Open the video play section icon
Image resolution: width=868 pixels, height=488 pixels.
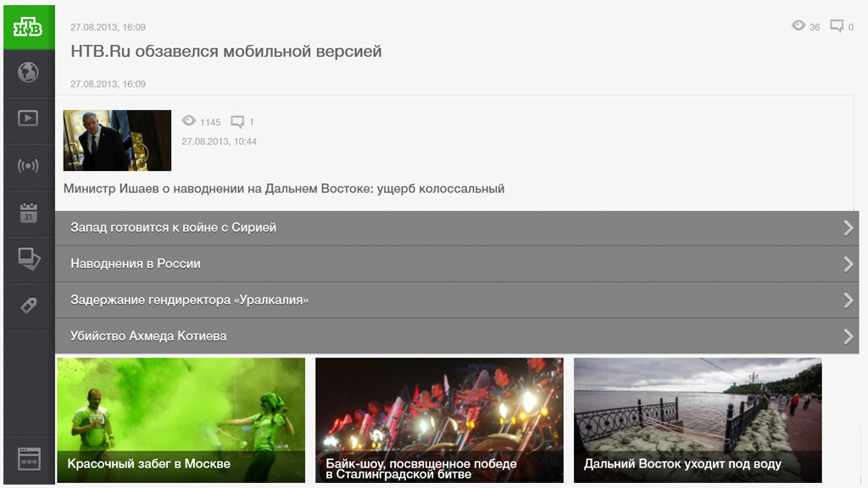pos(28,118)
